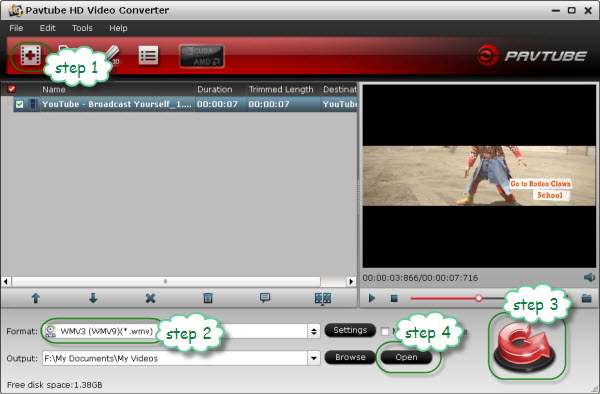Move selected item up with arrow icon
This screenshot has height=394, width=600.
tap(36, 298)
